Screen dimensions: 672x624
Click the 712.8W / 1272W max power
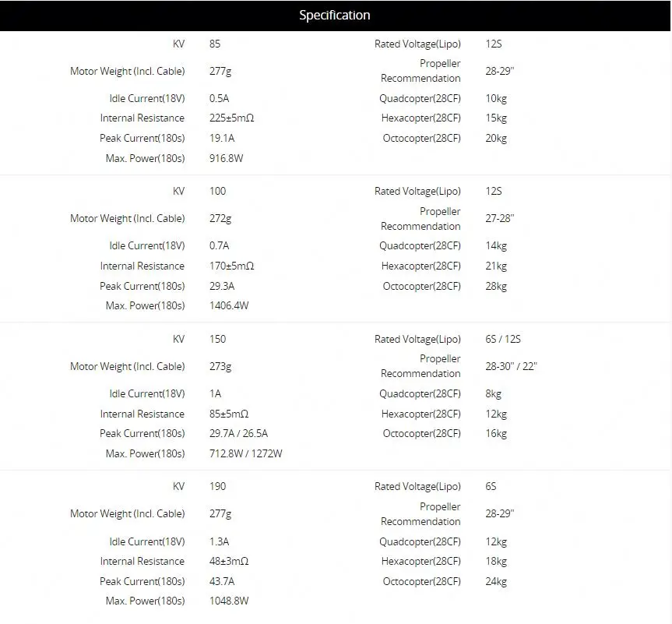coord(246,454)
